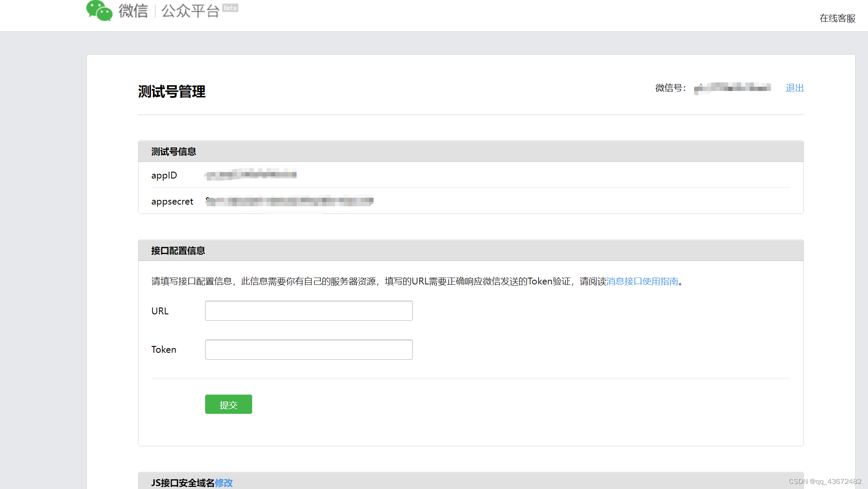Click the 微信 公众平台 header title
This screenshot has height=489, width=868.
pyautogui.click(x=169, y=11)
